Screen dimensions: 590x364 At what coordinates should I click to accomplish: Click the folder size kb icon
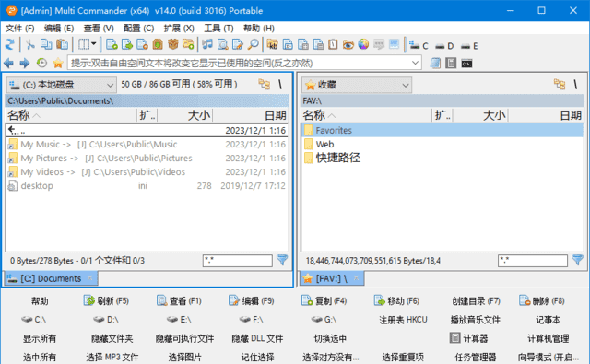coord(273,45)
